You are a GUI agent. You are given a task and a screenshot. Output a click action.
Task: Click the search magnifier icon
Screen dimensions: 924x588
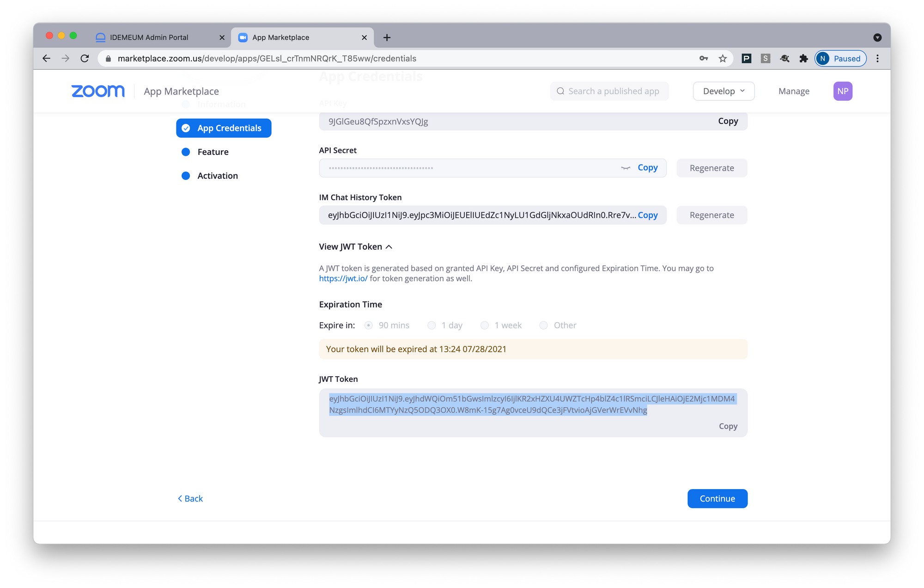pyautogui.click(x=560, y=91)
